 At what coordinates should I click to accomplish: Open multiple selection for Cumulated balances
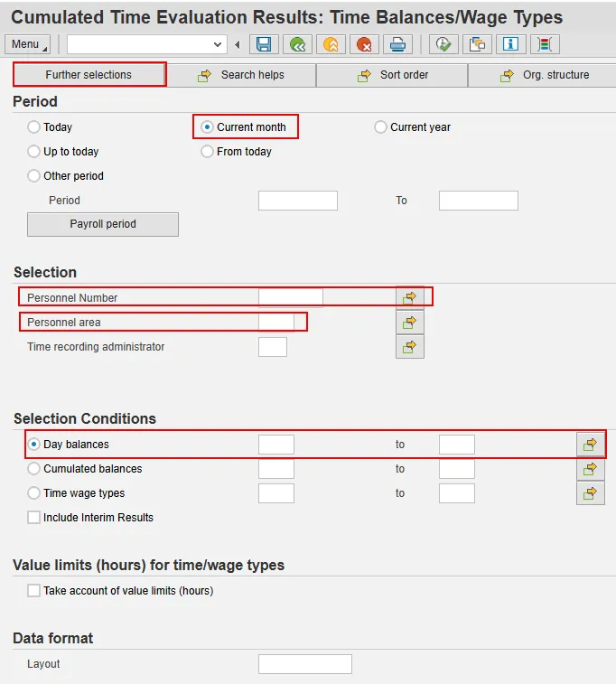click(x=591, y=469)
